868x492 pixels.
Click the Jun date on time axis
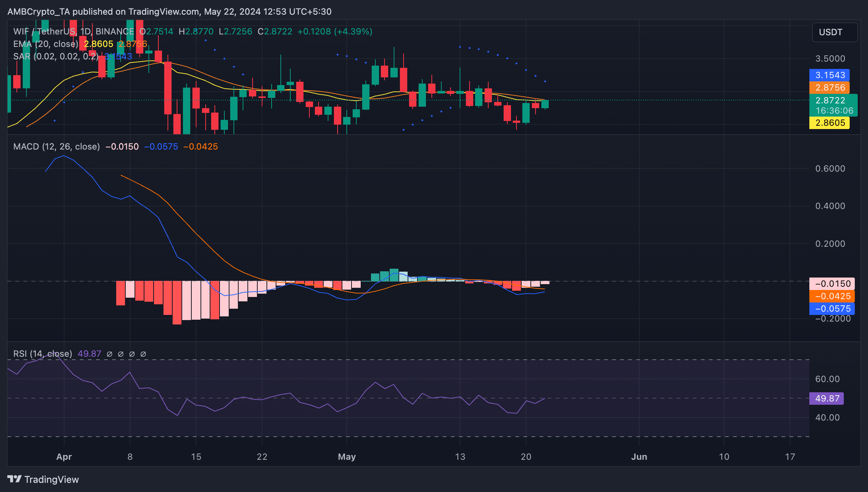[x=639, y=457]
